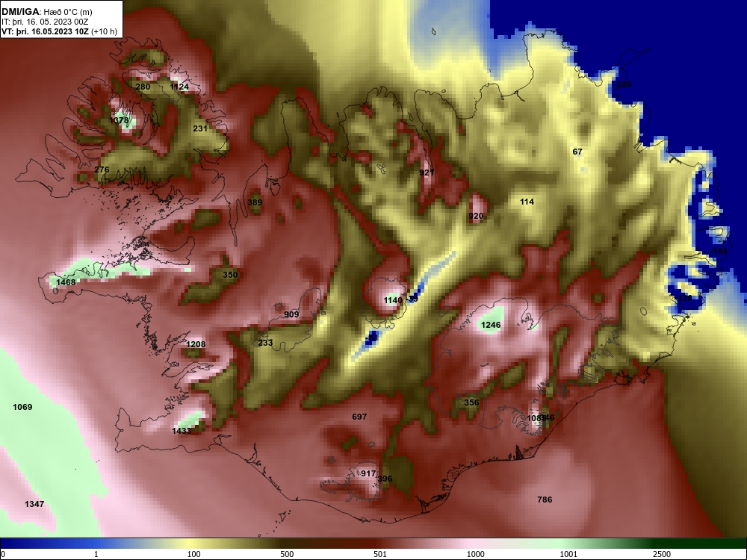Click the 100 tick on the color scale

194,554
